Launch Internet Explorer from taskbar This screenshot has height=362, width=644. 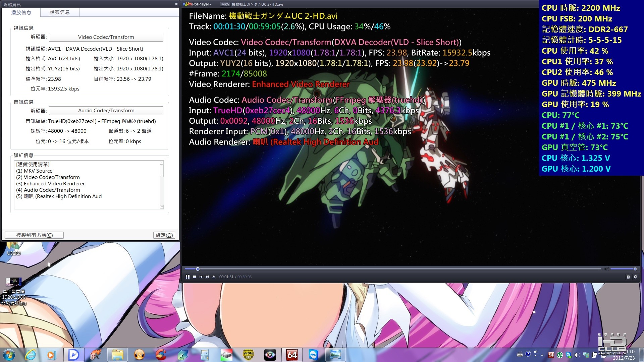click(30, 355)
